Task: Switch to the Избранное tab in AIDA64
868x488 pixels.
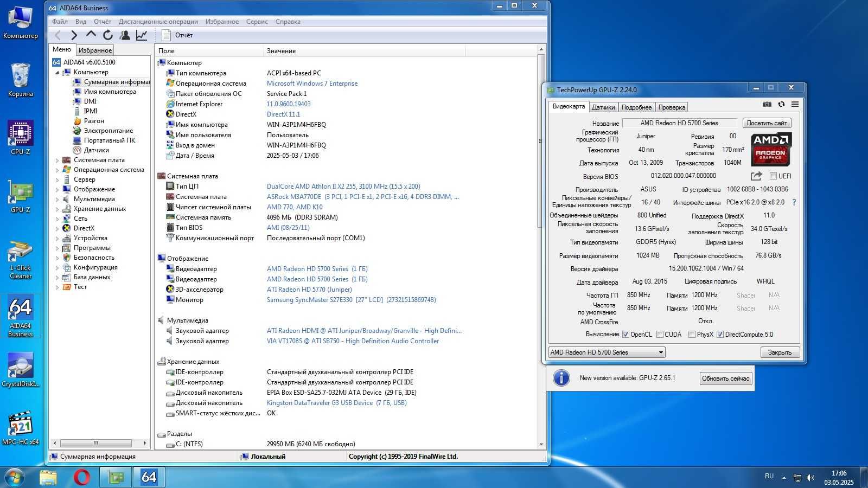Action: 95,50
